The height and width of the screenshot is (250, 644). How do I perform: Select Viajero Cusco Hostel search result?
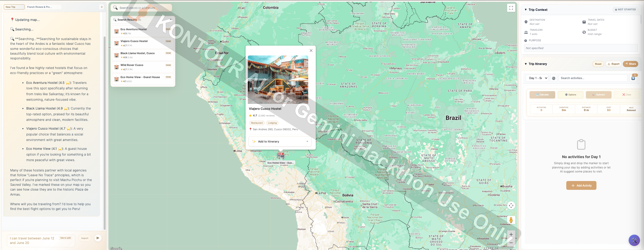[x=143, y=43]
